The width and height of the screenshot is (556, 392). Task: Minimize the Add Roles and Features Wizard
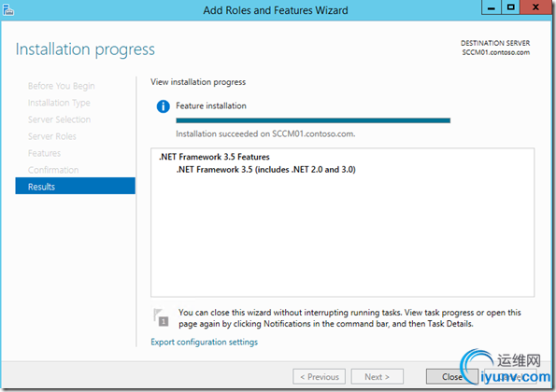click(492, 7)
